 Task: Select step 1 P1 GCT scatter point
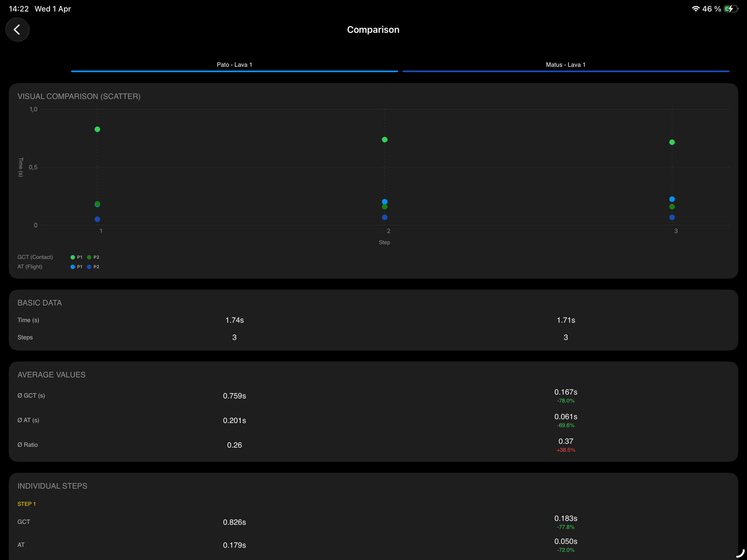pos(97,129)
